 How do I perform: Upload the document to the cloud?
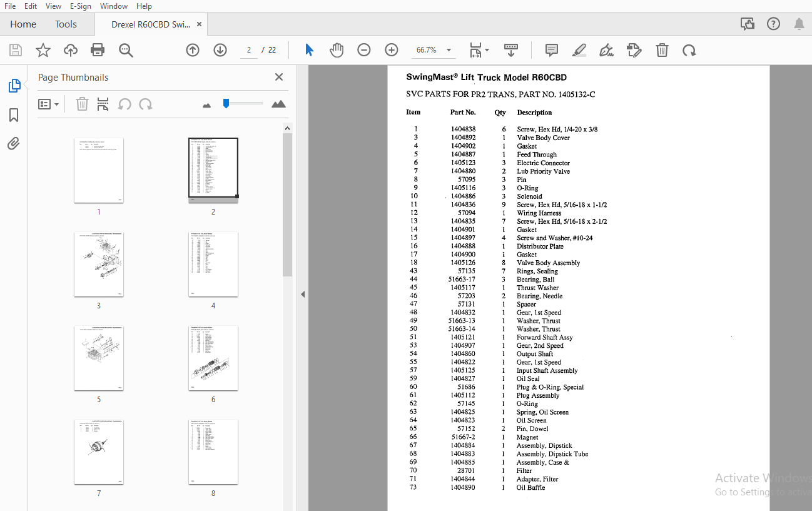pos(71,51)
